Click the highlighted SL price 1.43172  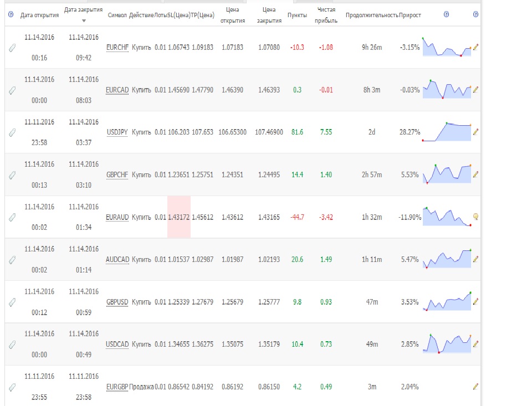(x=179, y=217)
